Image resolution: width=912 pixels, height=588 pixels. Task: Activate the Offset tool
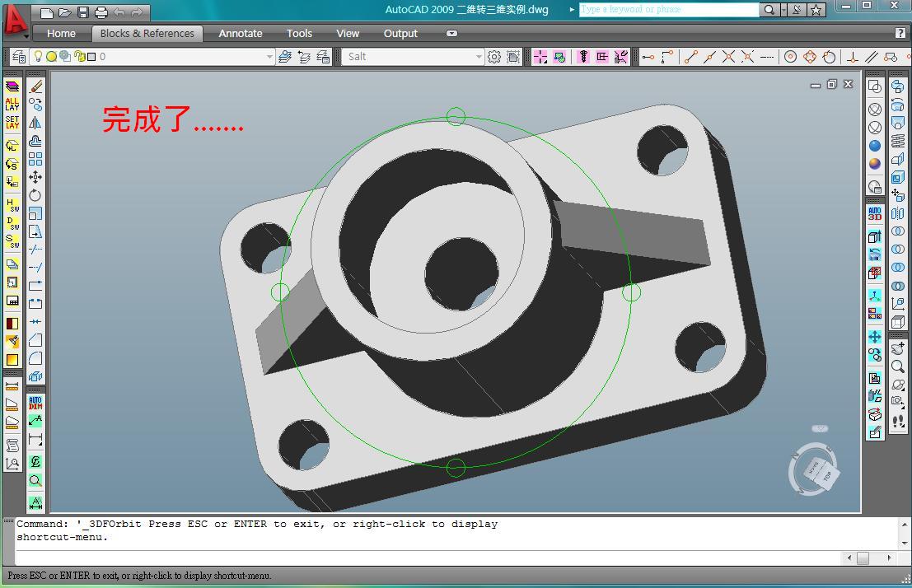[x=35, y=141]
